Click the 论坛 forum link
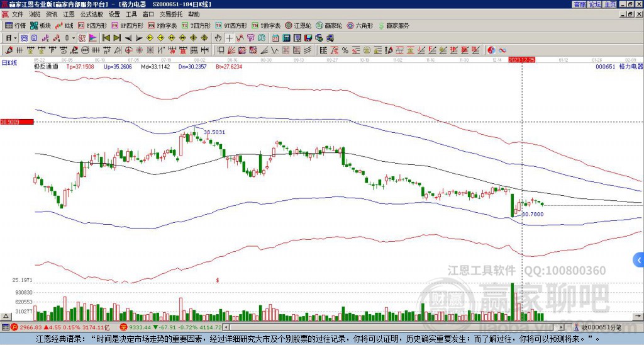This screenshot has height=345, width=644. [594, 4]
